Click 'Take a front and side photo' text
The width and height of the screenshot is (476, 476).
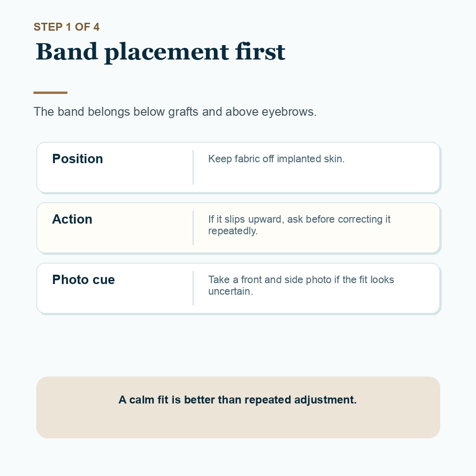pos(301,285)
